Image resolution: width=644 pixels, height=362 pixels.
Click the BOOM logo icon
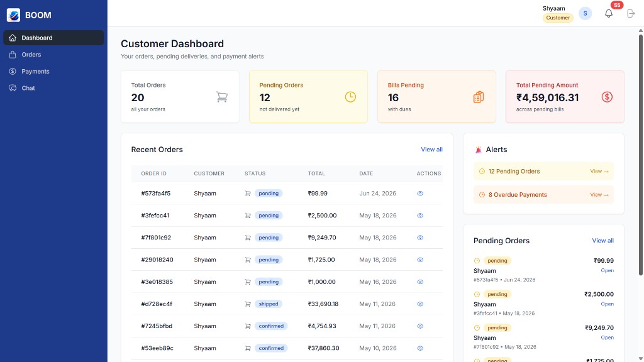click(13, 15)
